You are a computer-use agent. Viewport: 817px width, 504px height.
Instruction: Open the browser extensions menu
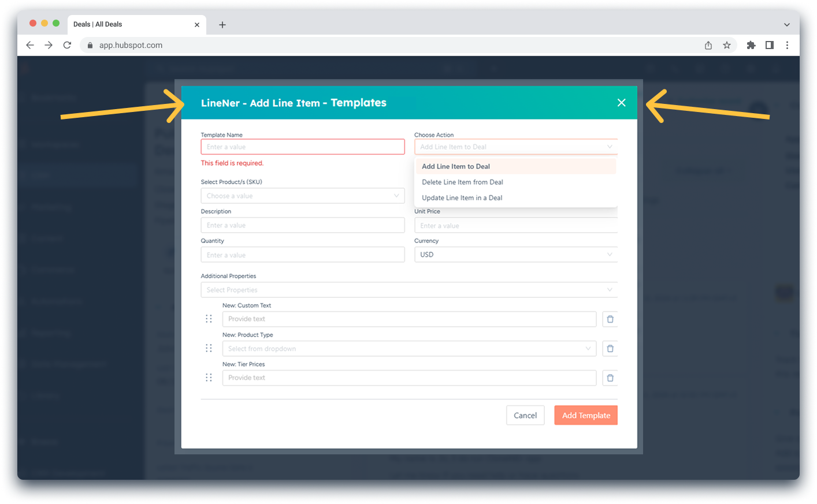tap(751, 45)
